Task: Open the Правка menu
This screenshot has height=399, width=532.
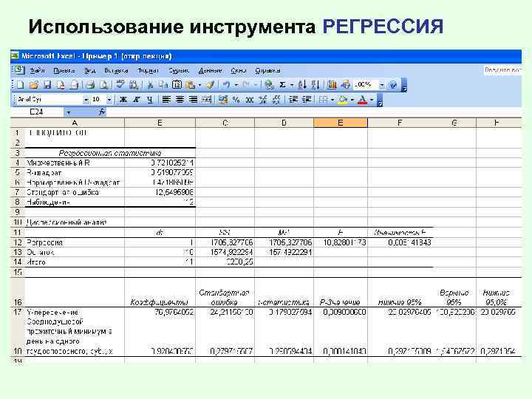Action: tap(64, 71)
